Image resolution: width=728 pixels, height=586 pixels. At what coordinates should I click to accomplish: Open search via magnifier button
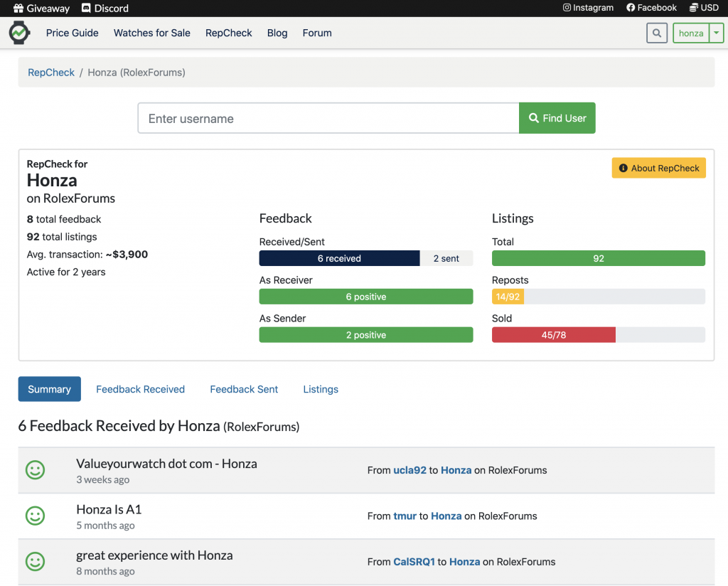coord(656,33)
